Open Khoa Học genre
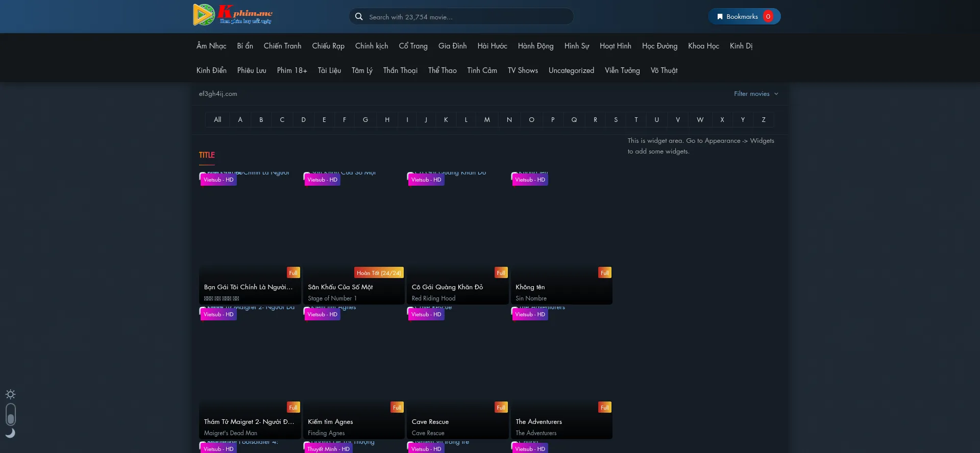The width and height of the screenshot is (980, 453). pyautogui.click(x=703, y=46)
